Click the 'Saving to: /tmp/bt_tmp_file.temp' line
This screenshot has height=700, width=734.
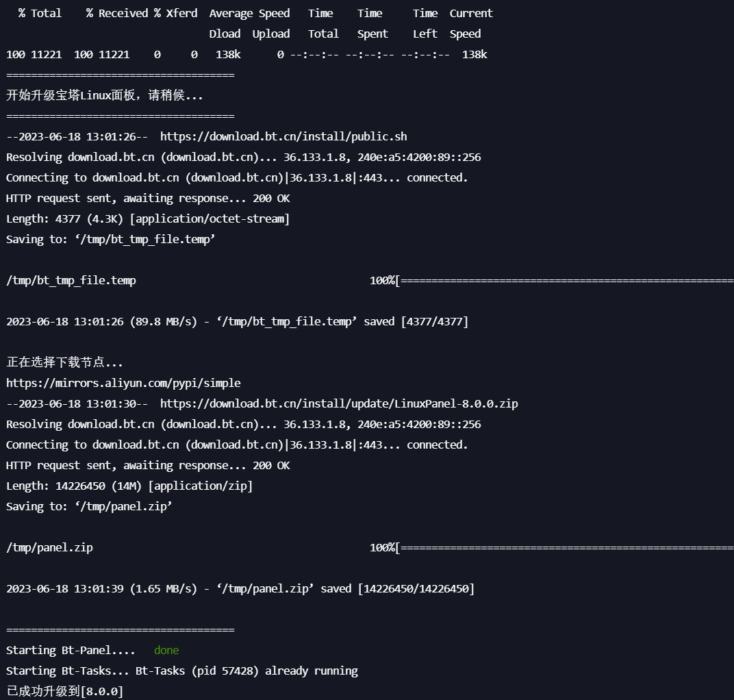[x=110, y=239]
